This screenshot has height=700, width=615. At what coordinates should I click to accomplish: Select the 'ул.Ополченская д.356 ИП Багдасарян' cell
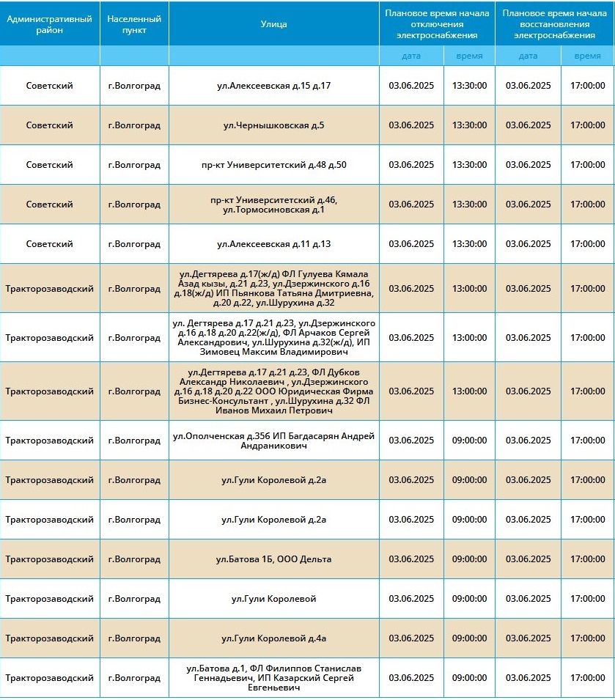click(x=273, y=441)
